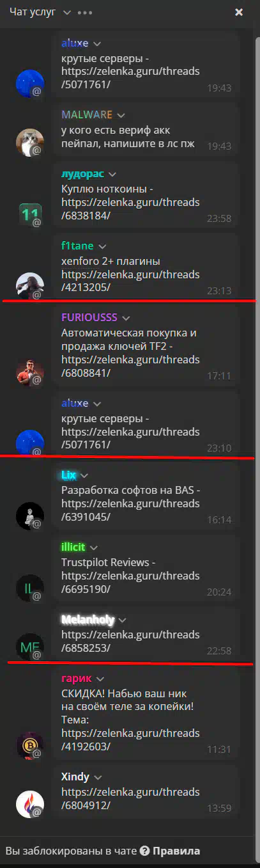The width and height of the screenshot is (260, 868).
Task: Click the green "11" avatar of лудорас
Action: (29, 214)
